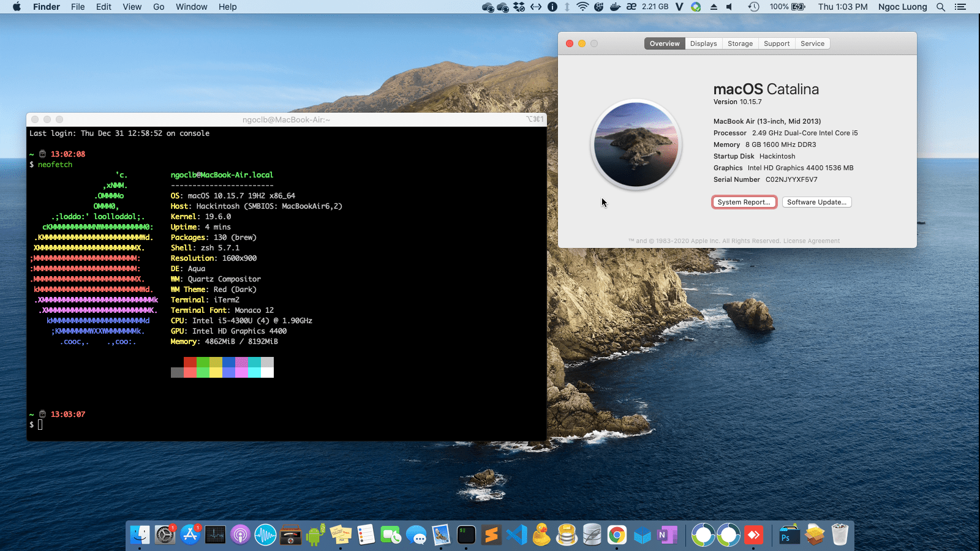Click the Software Update button
This screenshot has width=980, height=551.
click(816, 202)
